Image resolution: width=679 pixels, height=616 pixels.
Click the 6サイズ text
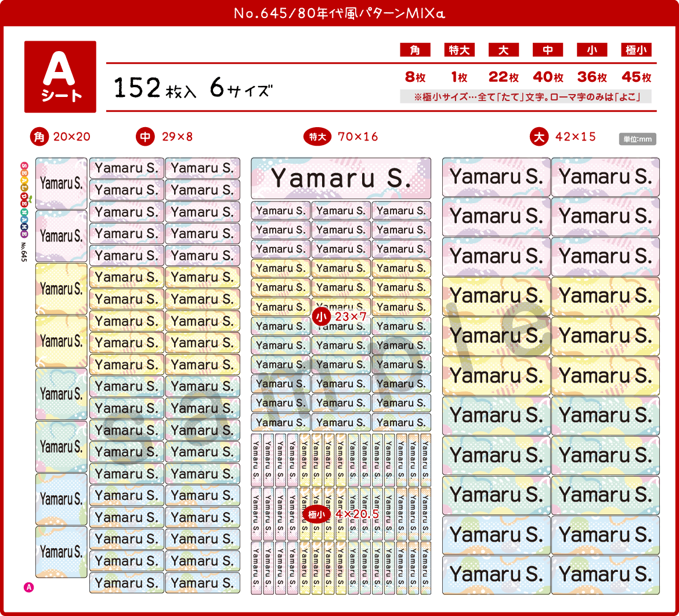[x=241, y=88]
